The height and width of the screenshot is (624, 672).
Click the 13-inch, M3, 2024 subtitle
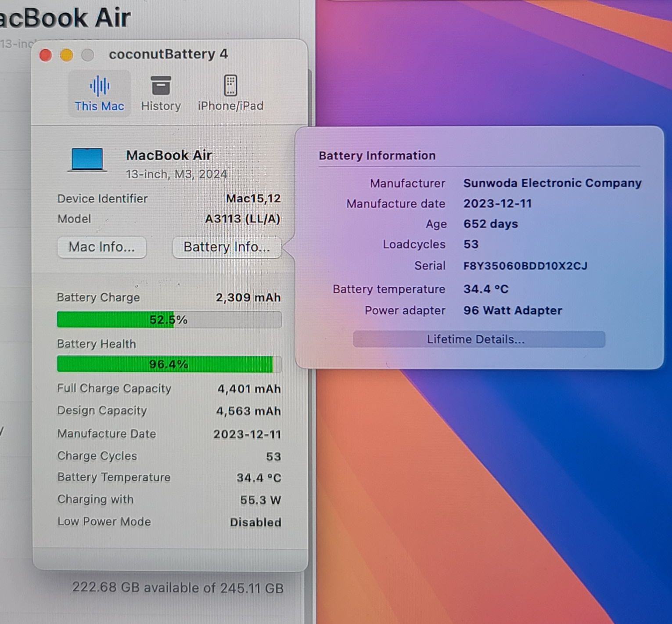pos(176,174)
